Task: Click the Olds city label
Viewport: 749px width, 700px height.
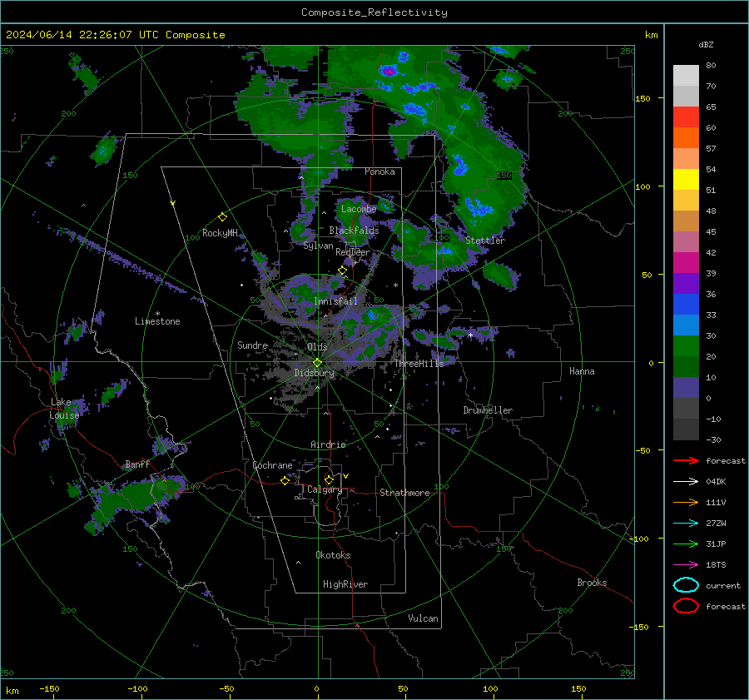Action: [317, 347]
